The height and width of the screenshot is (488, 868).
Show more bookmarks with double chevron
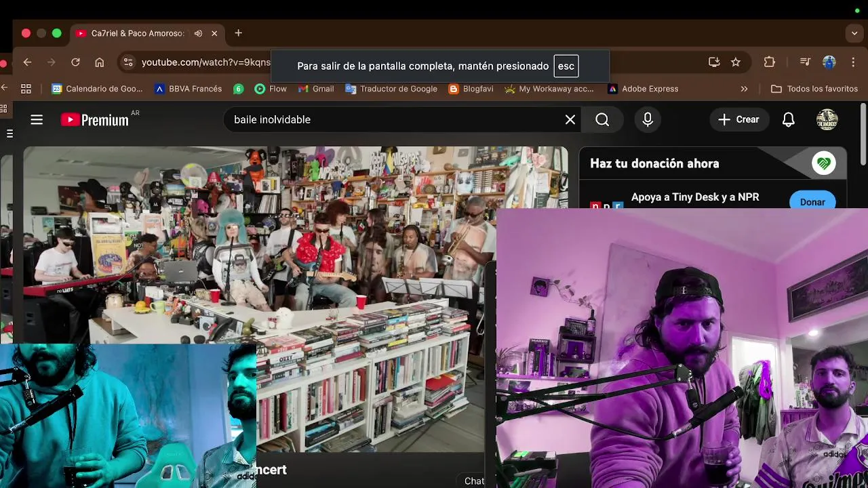tap(744, 89)
